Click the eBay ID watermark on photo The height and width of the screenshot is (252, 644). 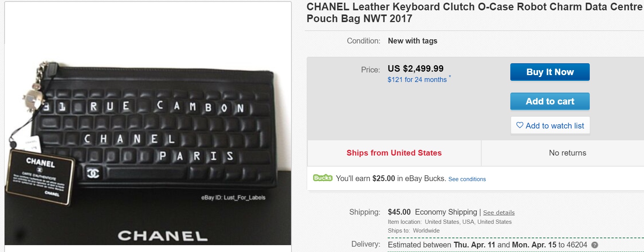coord(233,197)
